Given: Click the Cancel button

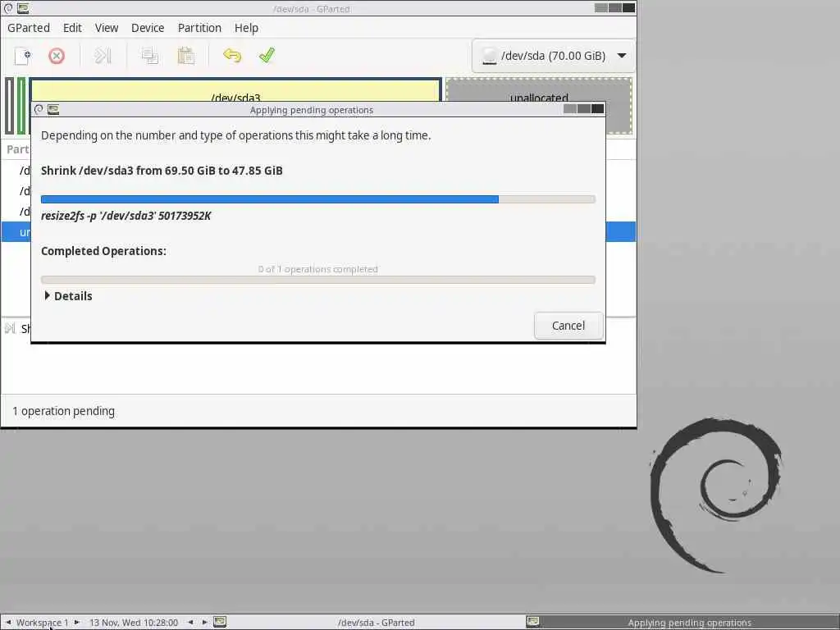Looking at the screenshot, I should [x=568, y=326].
